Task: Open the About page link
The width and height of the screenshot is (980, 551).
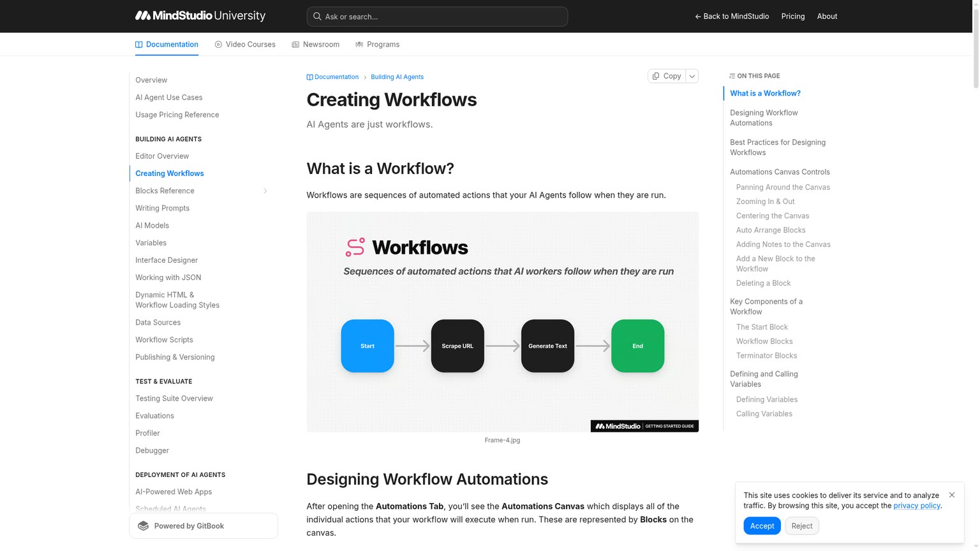Action: point(827,17)
